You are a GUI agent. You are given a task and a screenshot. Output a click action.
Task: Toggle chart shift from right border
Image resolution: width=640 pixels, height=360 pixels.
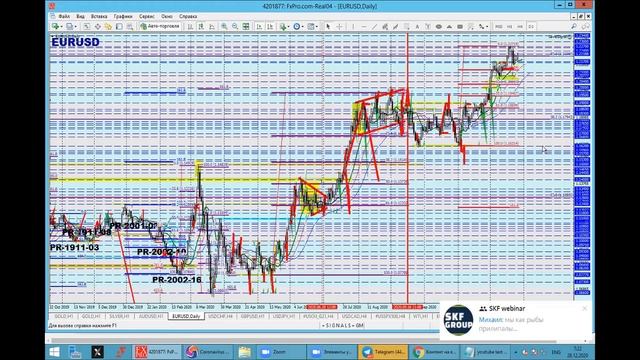[270, 27]
